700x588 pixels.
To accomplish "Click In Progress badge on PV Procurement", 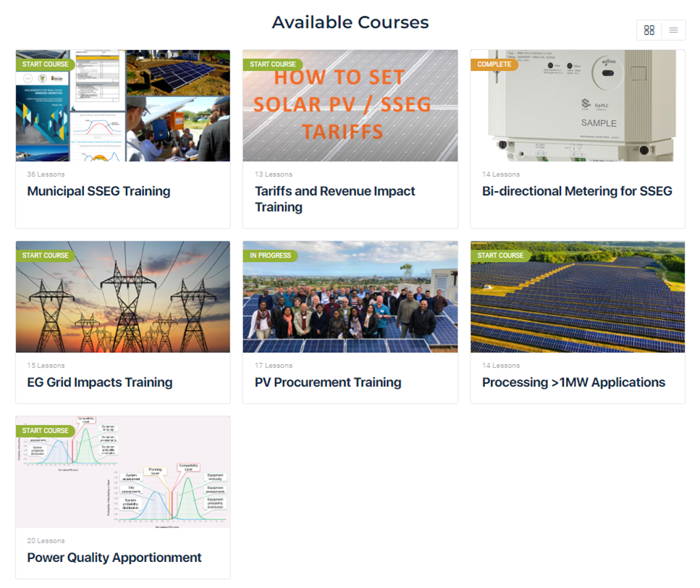I will [270, 256].
